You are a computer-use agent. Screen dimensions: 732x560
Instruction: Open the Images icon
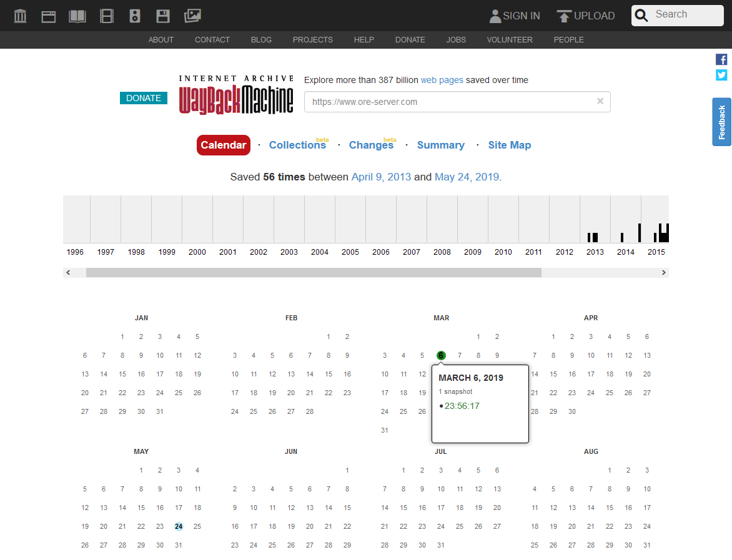point(192,16)
